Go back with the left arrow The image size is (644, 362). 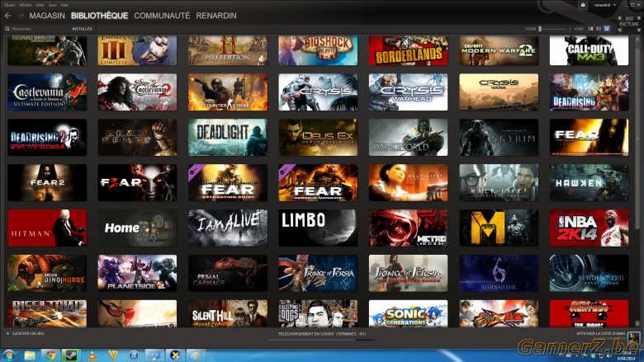[x=7, y=16]
